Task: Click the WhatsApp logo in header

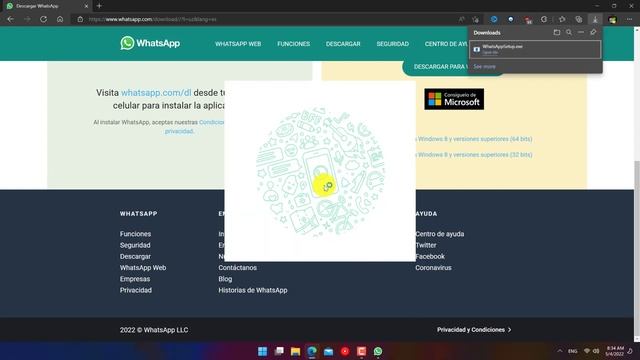Action: [x=150, y=43]
